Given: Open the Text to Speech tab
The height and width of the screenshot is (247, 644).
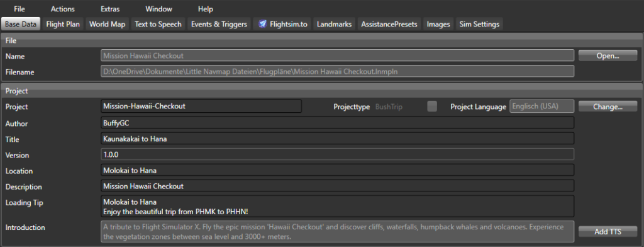Looking at the screenshot, I should pyautogui.click(x=158, y=25).
